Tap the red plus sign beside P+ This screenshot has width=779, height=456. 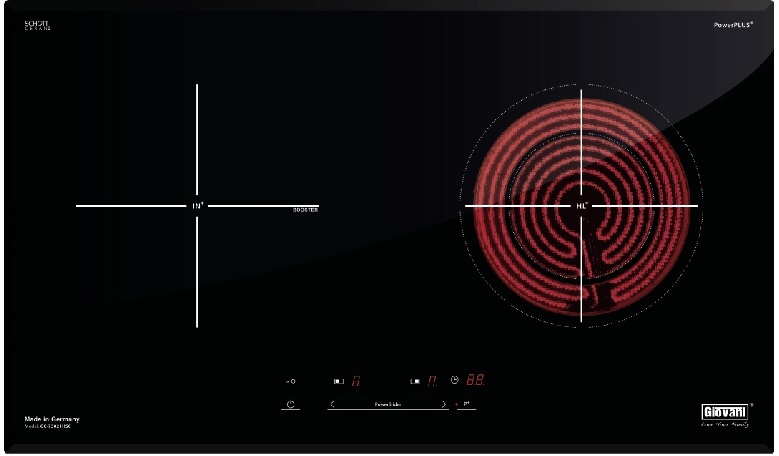[456, 404]
